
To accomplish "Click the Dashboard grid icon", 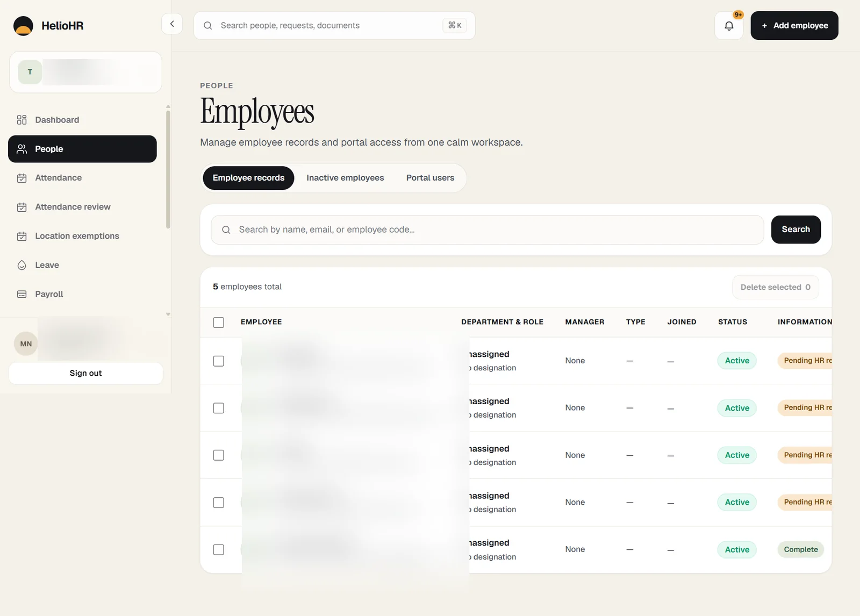I will tap(21, 120).
